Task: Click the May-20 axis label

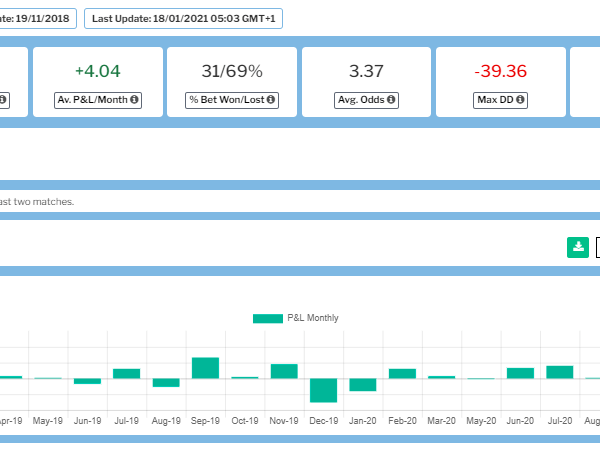Action: pos(481,421)
